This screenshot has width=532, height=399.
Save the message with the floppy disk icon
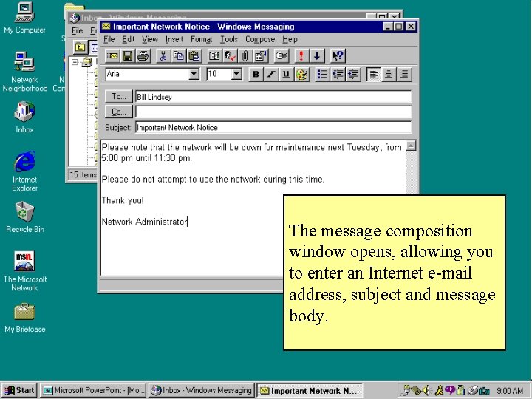[128, 55]
